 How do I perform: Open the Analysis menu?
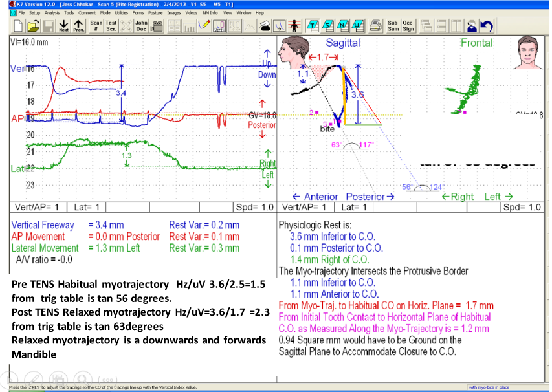52,13
